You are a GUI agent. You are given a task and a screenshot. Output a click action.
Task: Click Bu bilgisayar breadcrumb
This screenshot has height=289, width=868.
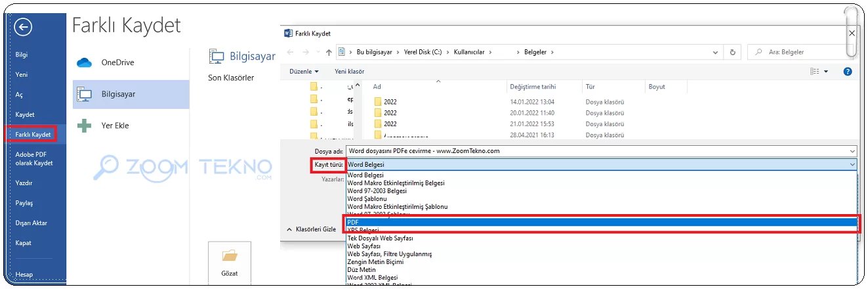[x=376, y=52]
